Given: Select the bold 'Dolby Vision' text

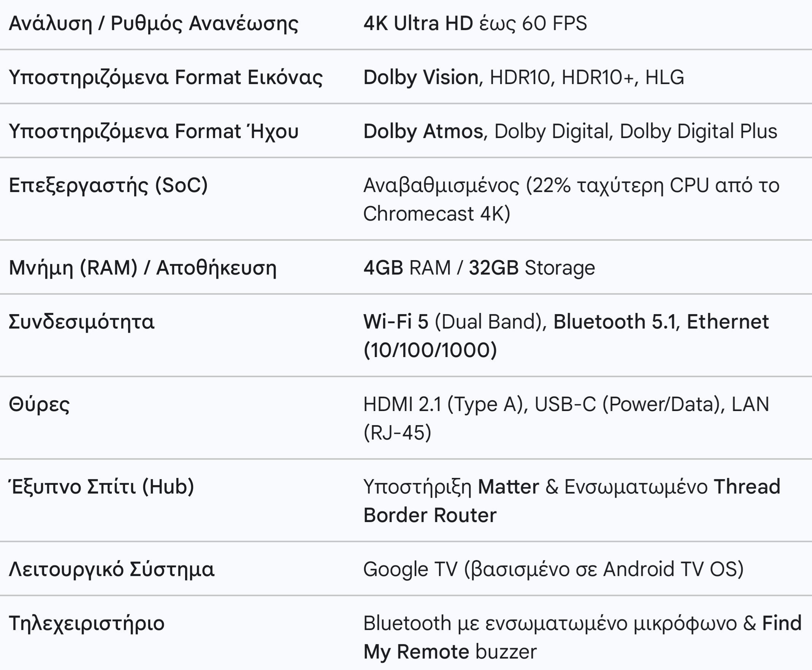Looking at the screenshot, I should click(421, 77).
